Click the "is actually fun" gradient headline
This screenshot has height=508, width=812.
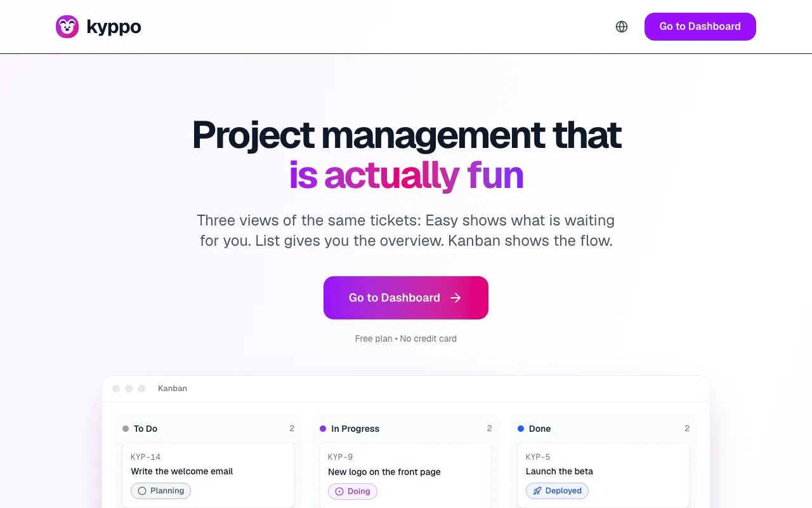point(406,175)
